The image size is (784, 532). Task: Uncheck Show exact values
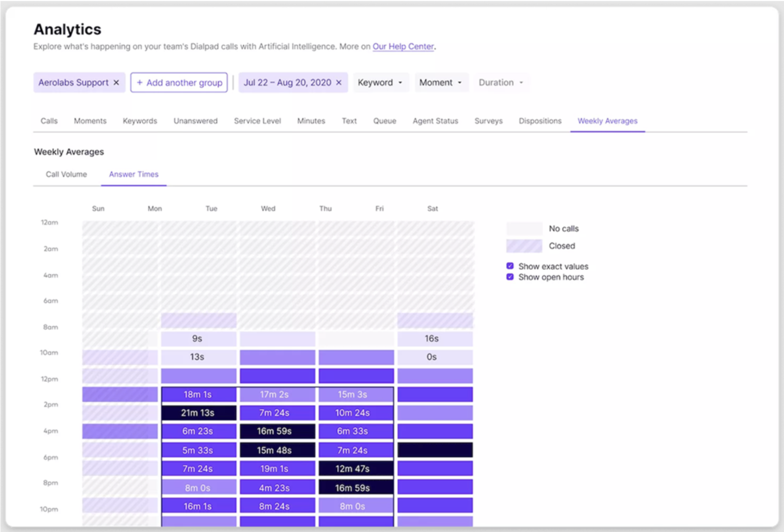tap(510, 266)
